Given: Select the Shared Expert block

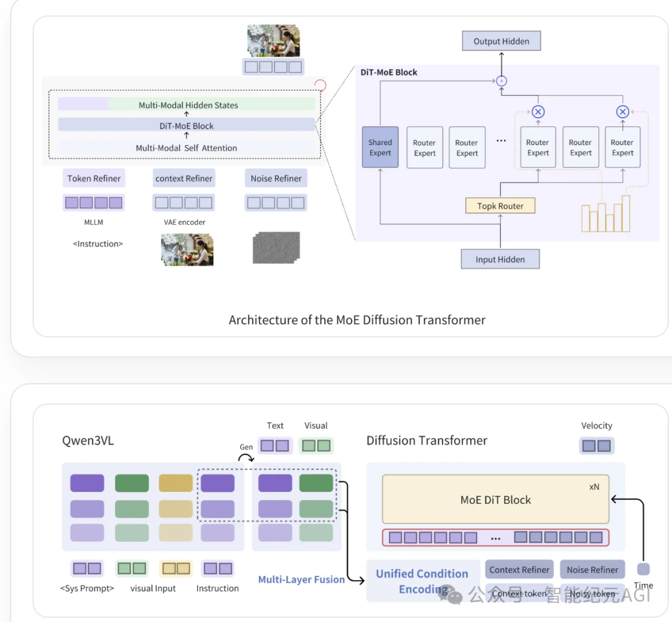Looking at the screenshot, I should pyautogui.click(x=380, y=147).
